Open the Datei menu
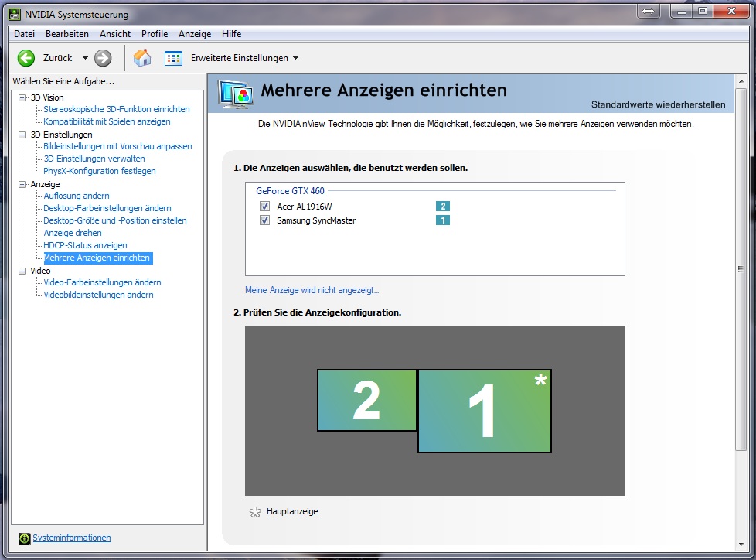Viewport: 756px width, 560px height. 24,34
